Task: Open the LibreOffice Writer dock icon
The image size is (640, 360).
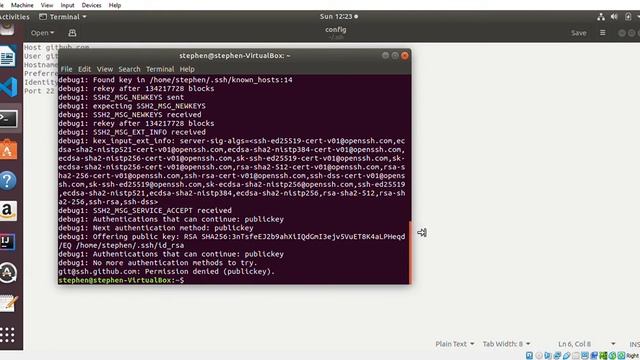Action: 8,56
